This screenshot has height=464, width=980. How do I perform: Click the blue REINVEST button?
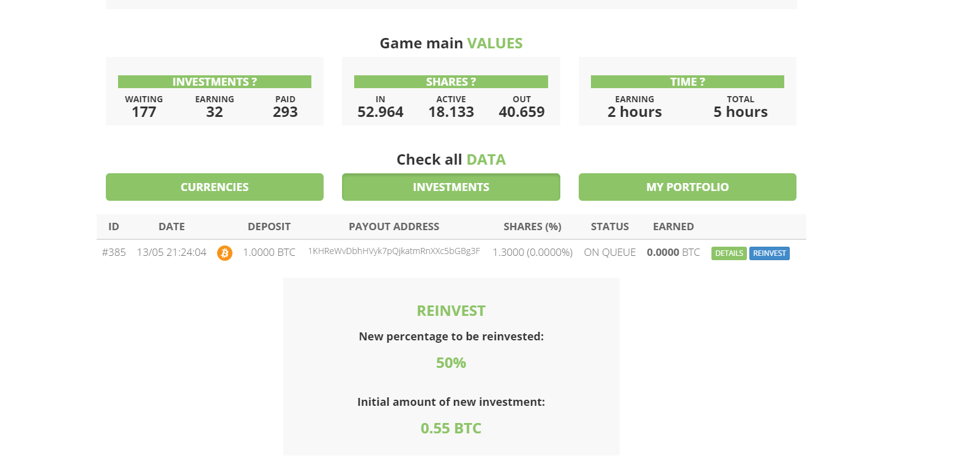tap(770, 253)
